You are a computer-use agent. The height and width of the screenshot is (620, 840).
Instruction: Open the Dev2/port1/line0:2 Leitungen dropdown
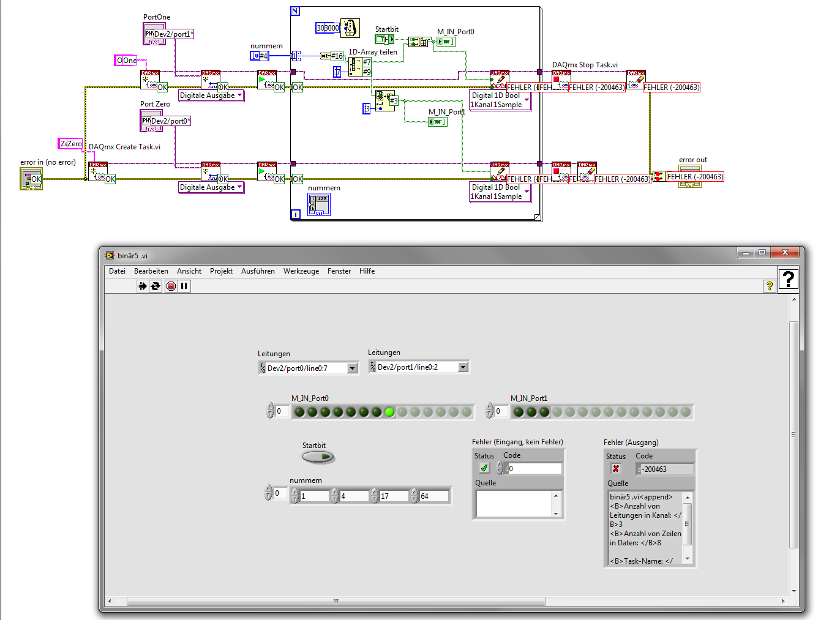tap(463, 367)
